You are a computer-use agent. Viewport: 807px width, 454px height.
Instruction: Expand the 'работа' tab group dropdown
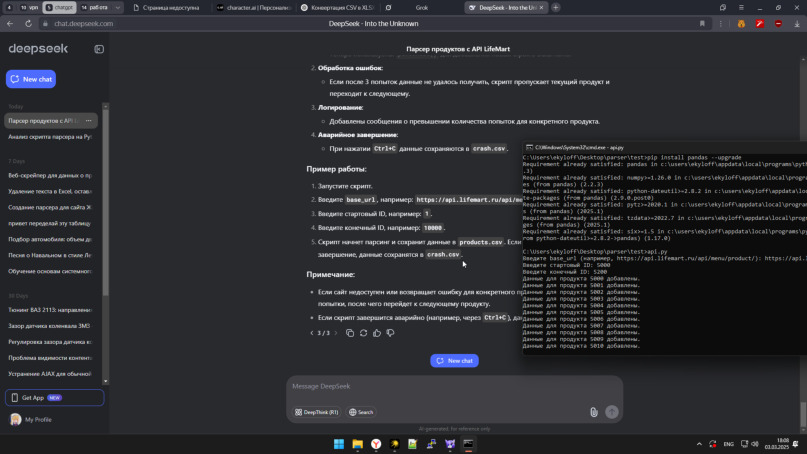[x=118, y=8]
